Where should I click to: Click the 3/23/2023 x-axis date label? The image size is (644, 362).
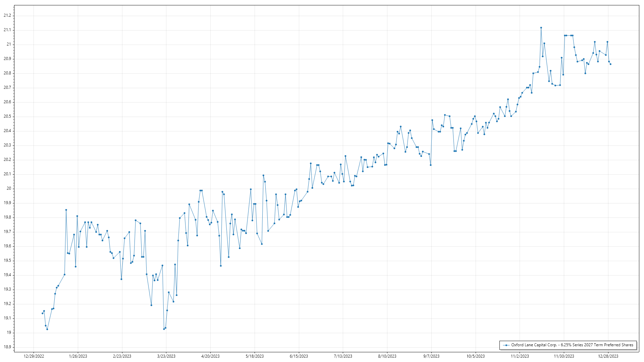tap(166, 356)
